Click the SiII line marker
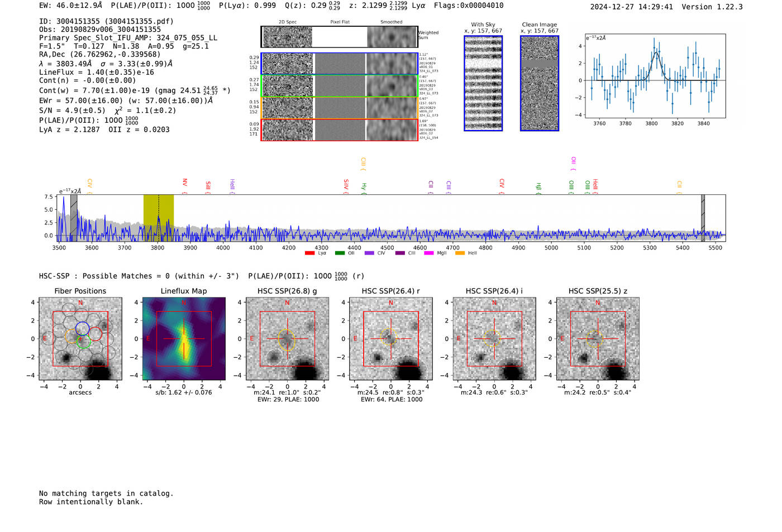 click(x=208, y=186)
